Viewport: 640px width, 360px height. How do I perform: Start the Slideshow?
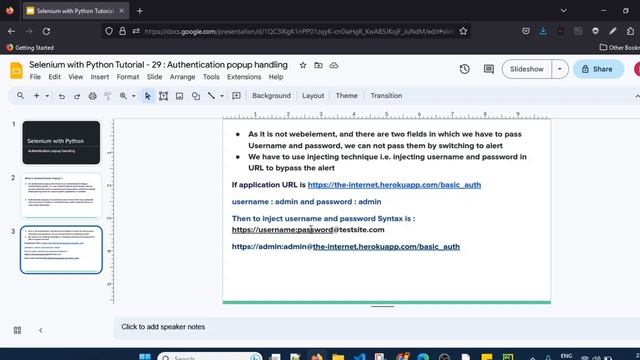(x=527, y=69)
